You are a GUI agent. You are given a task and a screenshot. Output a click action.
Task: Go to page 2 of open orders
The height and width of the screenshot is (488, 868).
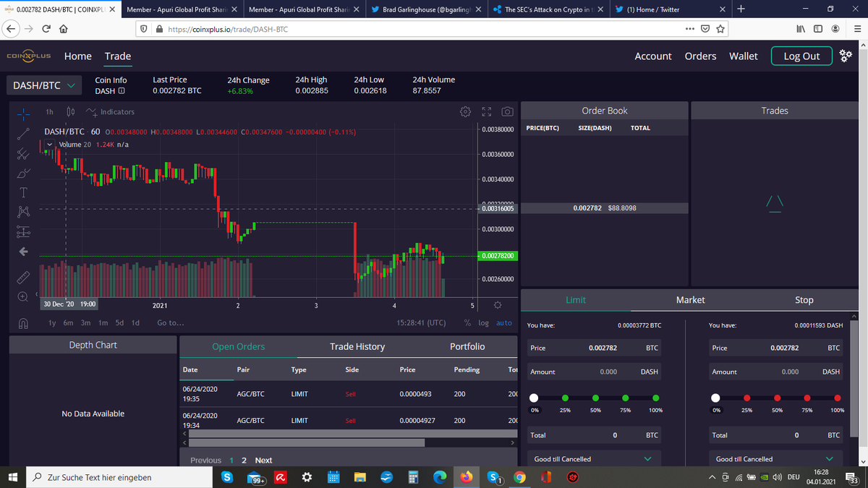(x=244, y=461)
